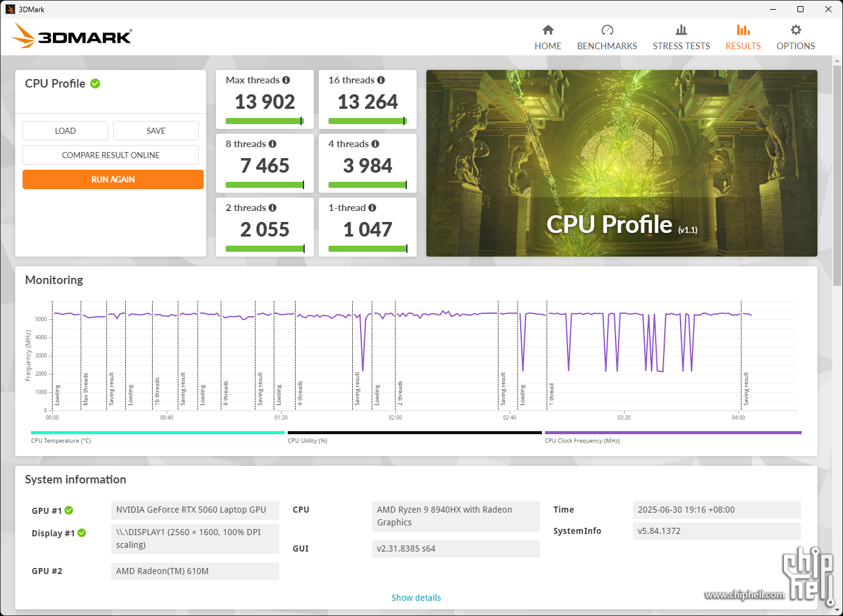Click the info icon beside 8 threads

click(272, 144)
